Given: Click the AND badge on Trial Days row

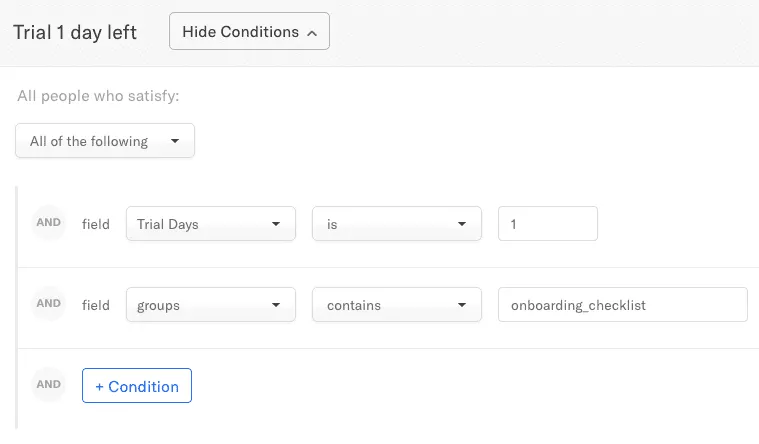Looking at the screenshot, I should coord(49,223).
